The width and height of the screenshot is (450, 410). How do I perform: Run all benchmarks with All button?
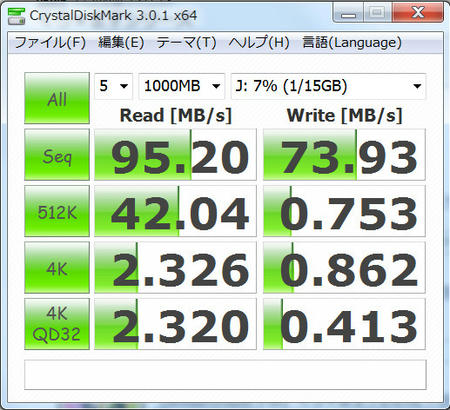(x=57, y=98)
